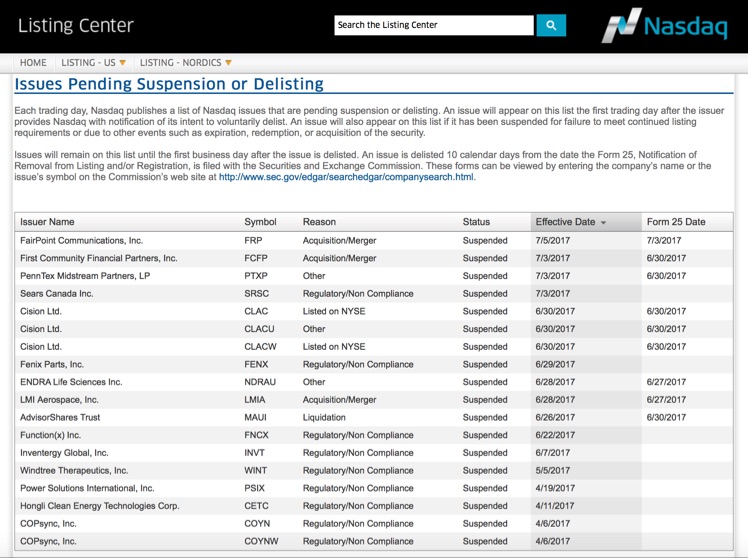Sort by the Reason column header
748x558 pixels.
click(319, 222)
